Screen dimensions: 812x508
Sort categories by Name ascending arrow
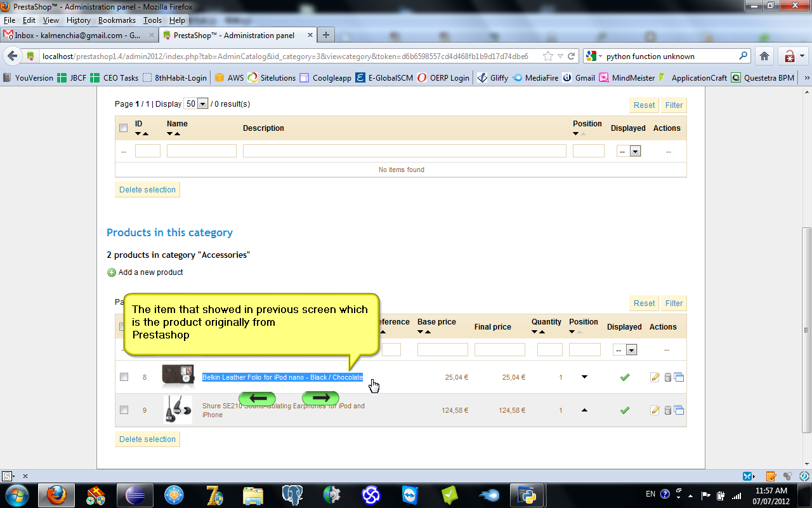tap(178, 134)
